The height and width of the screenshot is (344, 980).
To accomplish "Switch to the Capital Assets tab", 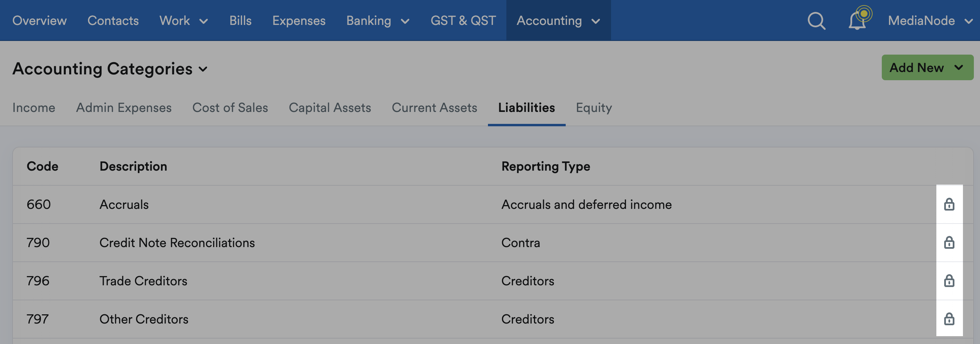I will point(330,108).
